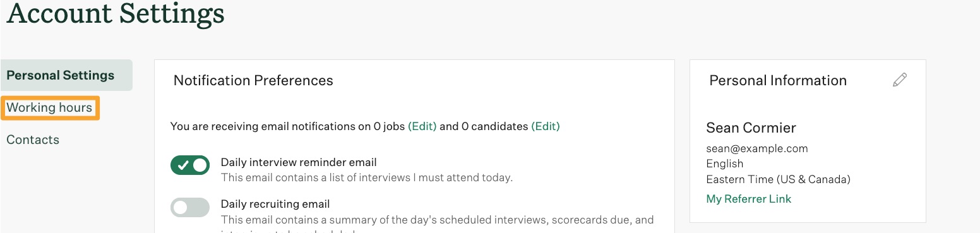The width and height of the screenshot is (980, 233).
Task: Click the Edit link next to 0 candidates
Action: (546, 126)
